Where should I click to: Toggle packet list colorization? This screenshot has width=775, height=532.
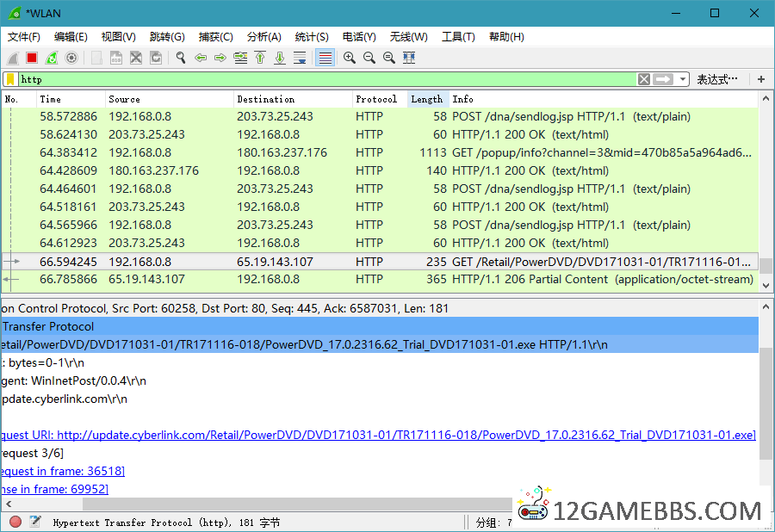coord(325,59)
